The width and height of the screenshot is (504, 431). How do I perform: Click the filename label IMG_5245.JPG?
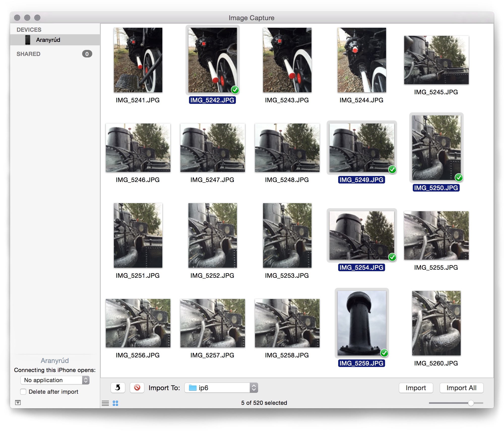(436, 92)
